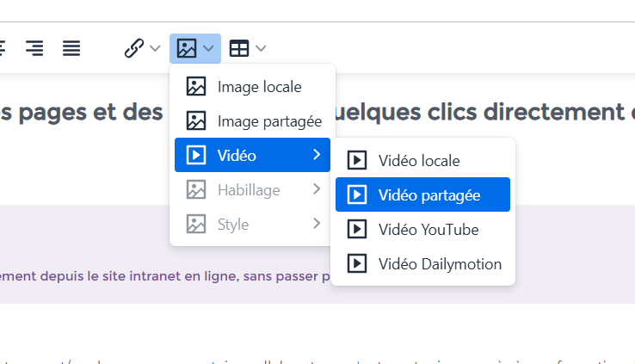Choose Image locale from menu
The image size is (635, 364).
(x=259, y=87)
